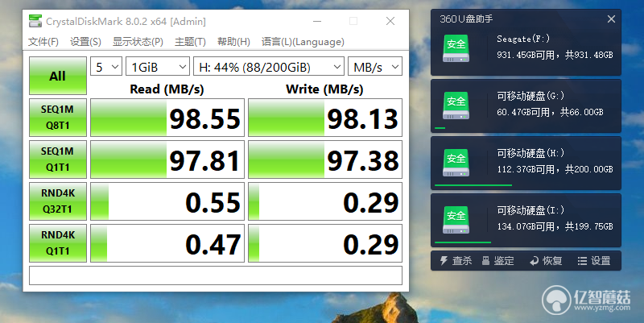Start the SEQ1M Q1T1 test
The width and height of the screenshot is (644, 323).
(58, 159)
